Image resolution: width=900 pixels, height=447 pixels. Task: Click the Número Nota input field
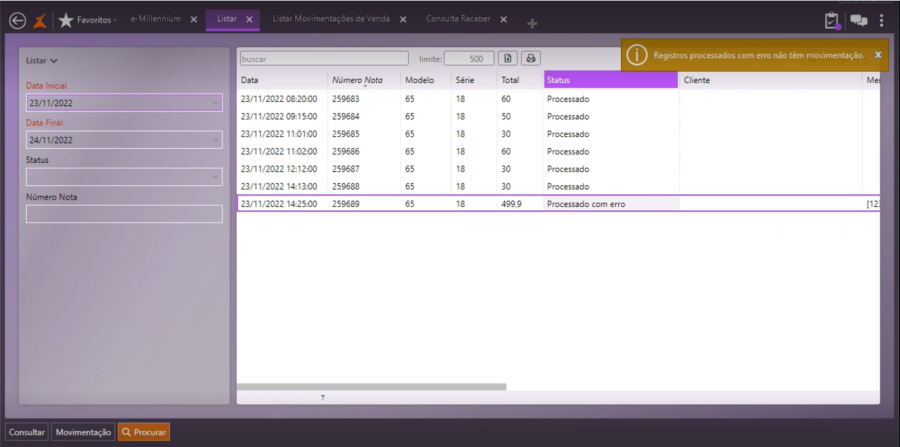pos(124,214)
